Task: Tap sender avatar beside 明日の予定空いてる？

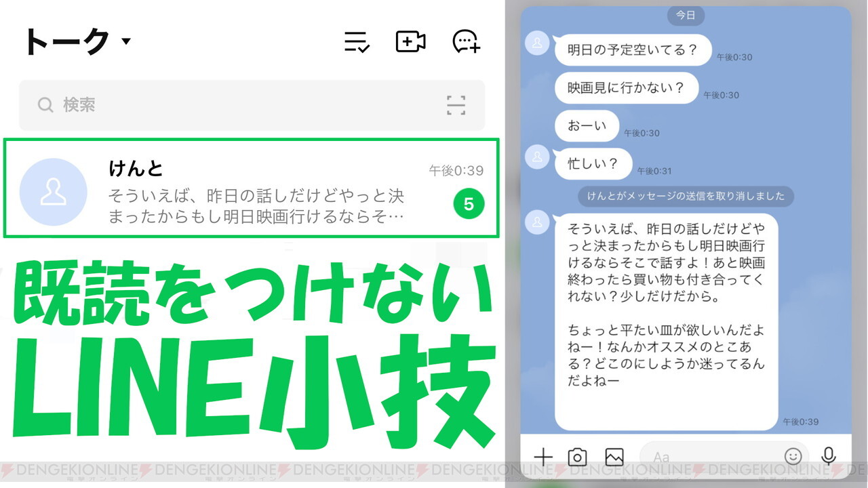Action: pos(538,43)
